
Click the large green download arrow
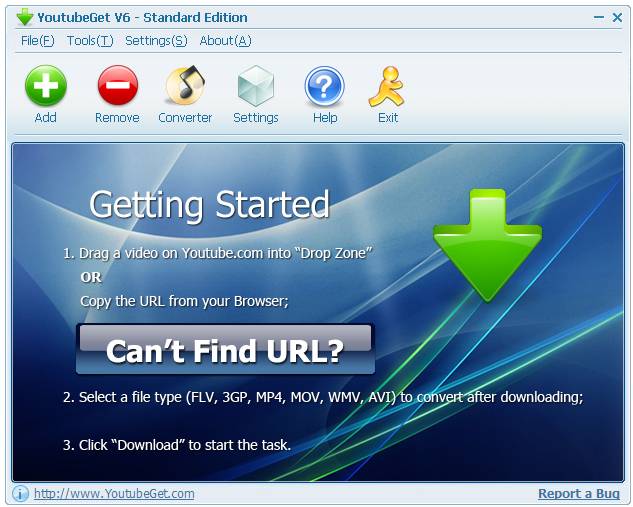pos(488,245)
